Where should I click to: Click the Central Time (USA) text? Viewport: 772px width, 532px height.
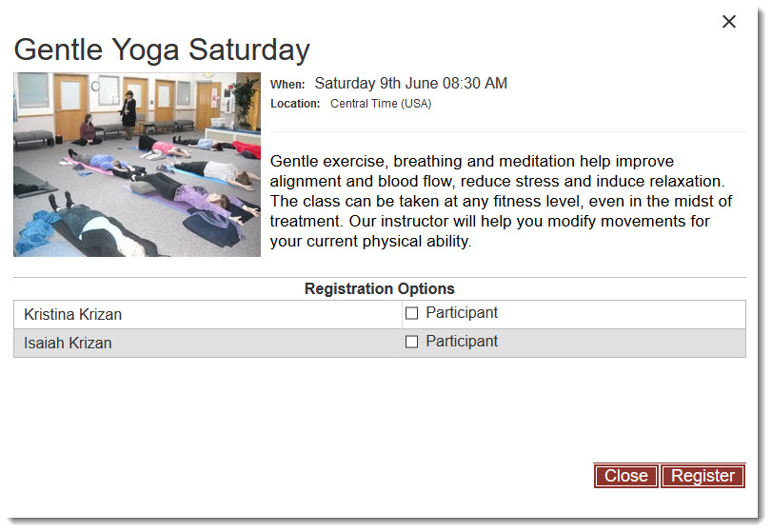pos(381,104)
